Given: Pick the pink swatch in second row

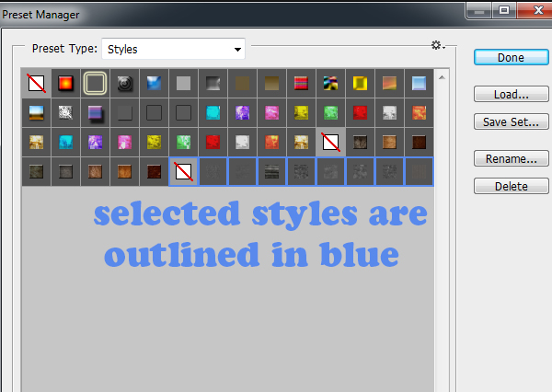Looking at the screenshot, I should click(x=271, y=113).
